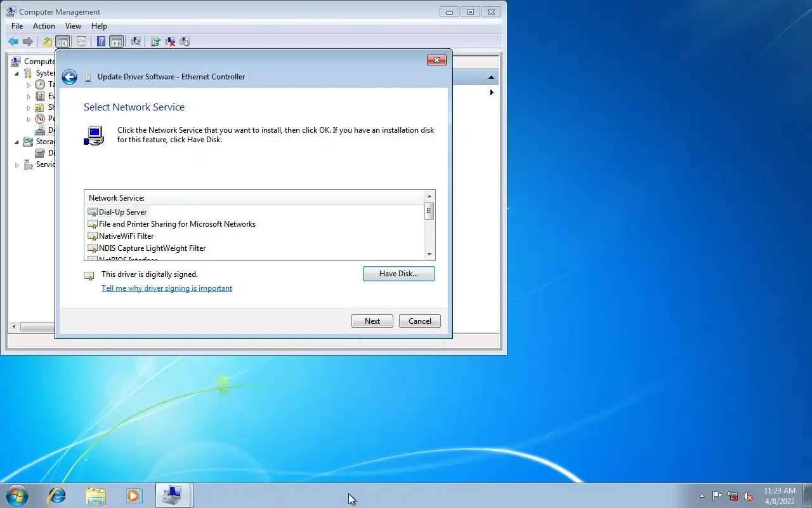The height and width of the screenshot is (508, 812).
Task: Click the Network Service list scroll up arrow
Action: 429,196
